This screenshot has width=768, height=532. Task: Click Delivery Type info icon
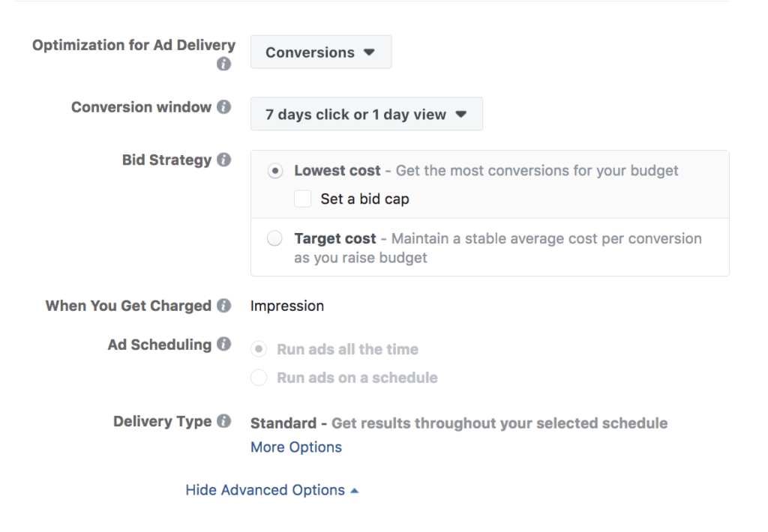(223, 422)
